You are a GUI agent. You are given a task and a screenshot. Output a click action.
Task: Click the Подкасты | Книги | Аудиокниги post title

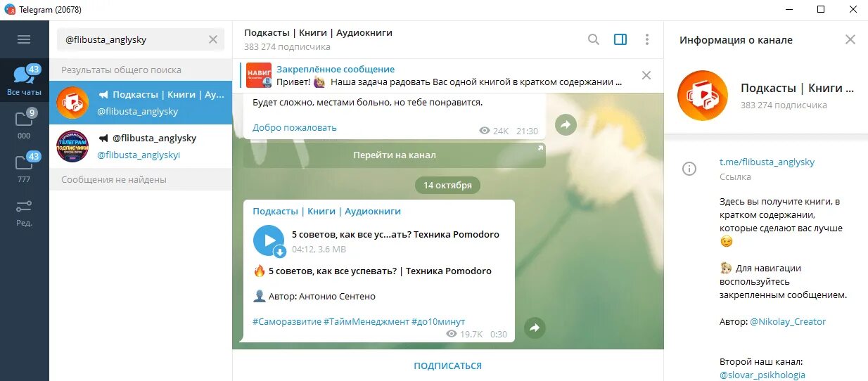[x=327, y=211]
